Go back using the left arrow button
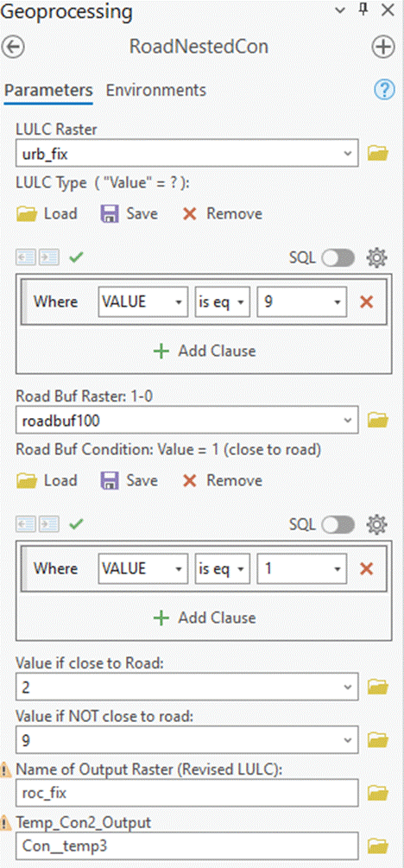Image resolution: width=404 pixels, height=868 pixels. (13, 47)
